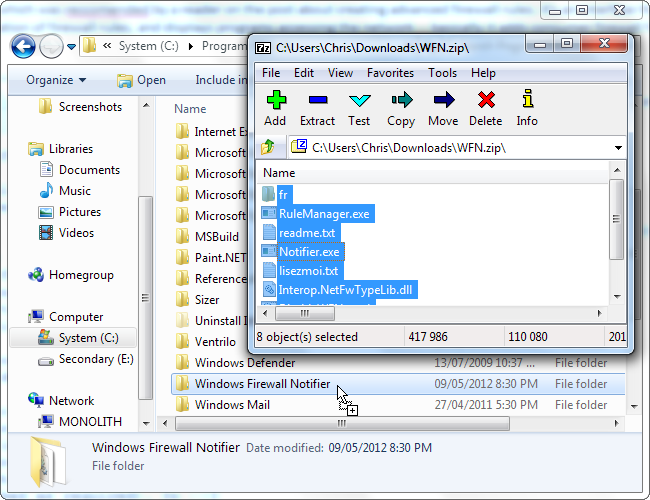
Task: Click the Info toolbar icon
Action: pyautogui.click(x=527, y=100)
